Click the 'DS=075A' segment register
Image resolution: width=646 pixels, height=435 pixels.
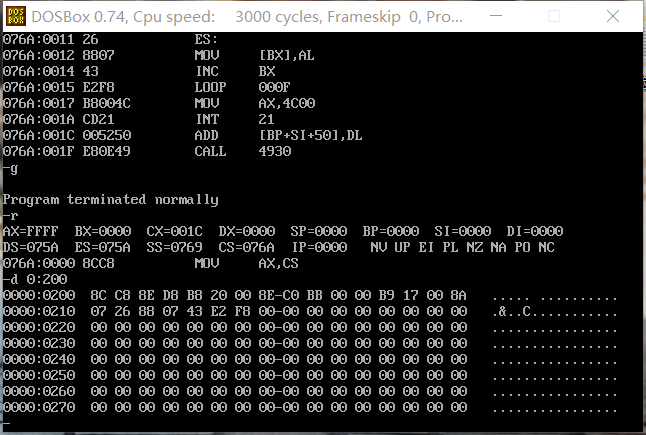point(30,247)
